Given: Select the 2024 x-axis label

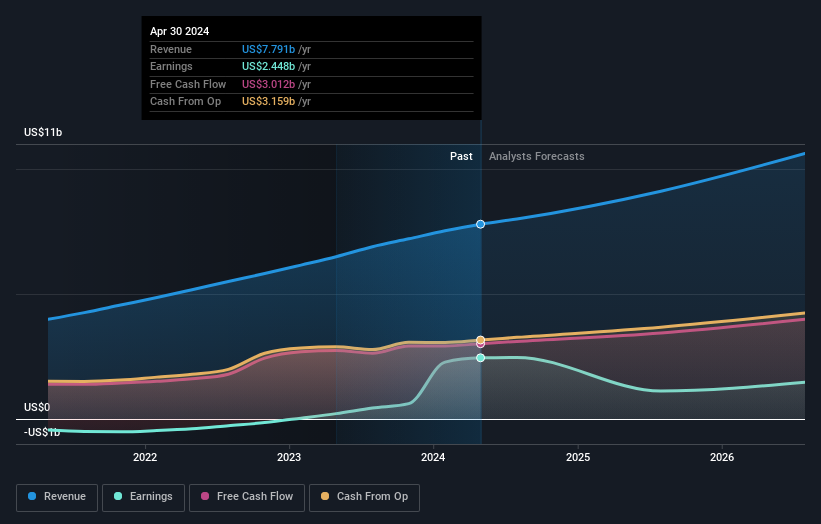Looking at the screenshot, I should (433, 457).
